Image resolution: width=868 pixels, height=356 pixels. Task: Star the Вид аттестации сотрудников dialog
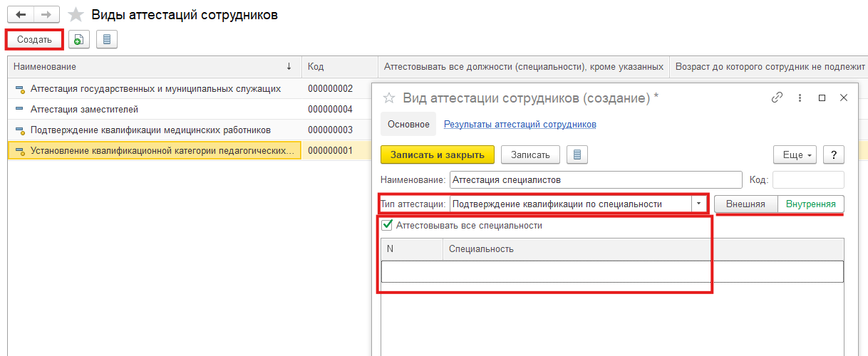click(389, 98)
